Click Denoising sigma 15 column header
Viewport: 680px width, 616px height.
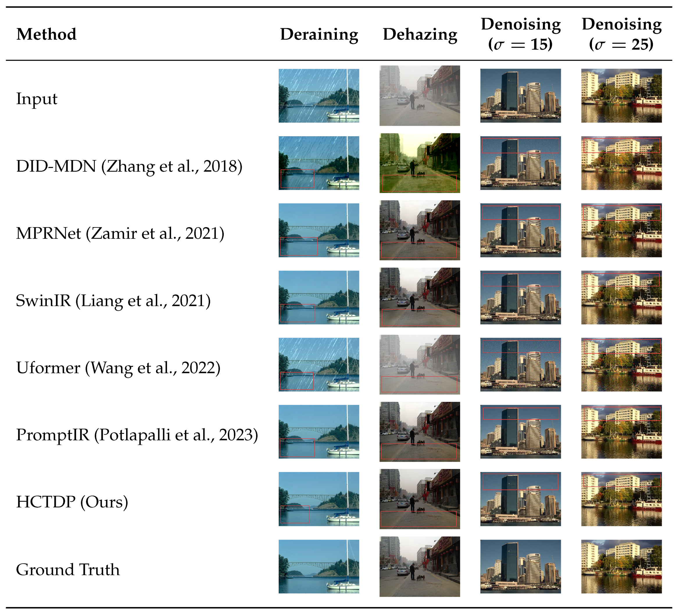(520, 34)
